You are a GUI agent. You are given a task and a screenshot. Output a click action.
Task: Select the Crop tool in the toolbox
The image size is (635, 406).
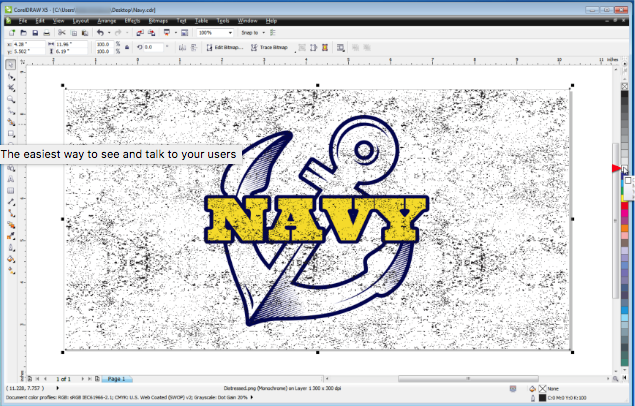click(x=11, y=88)
